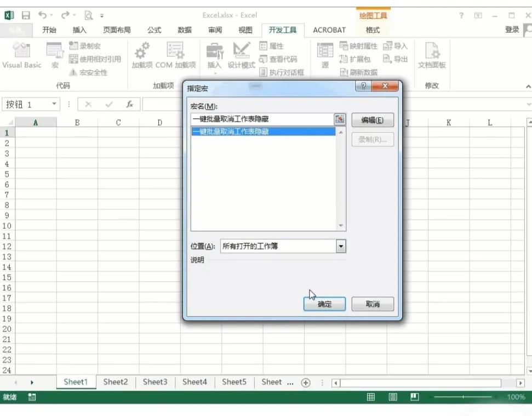Select macro 一键批量取消工作表隐藏 in the list
The image size is (532, 416).
tap(264, 132)
